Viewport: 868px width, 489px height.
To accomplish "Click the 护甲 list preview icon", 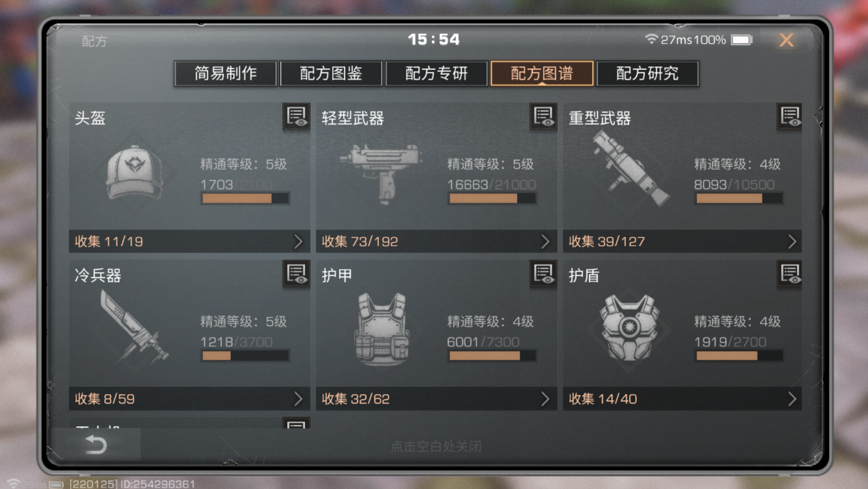I will pyautogui.click(x=543, y=274).
